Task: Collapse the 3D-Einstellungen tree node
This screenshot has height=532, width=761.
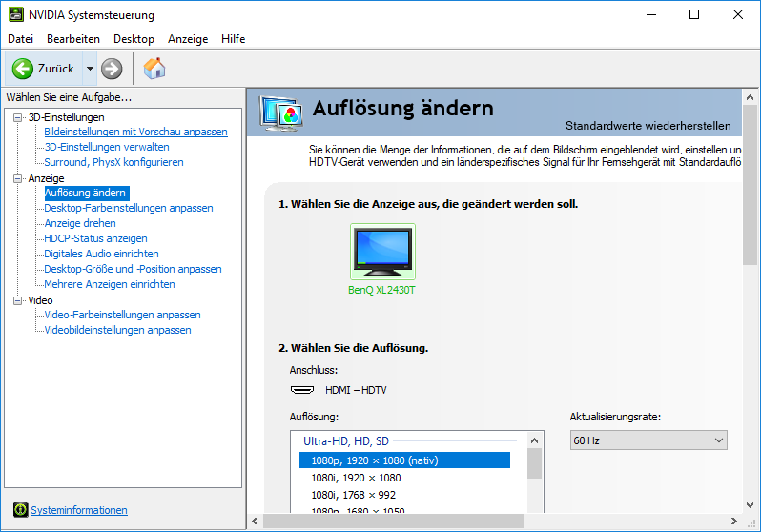Action: (x=17, y=117)
